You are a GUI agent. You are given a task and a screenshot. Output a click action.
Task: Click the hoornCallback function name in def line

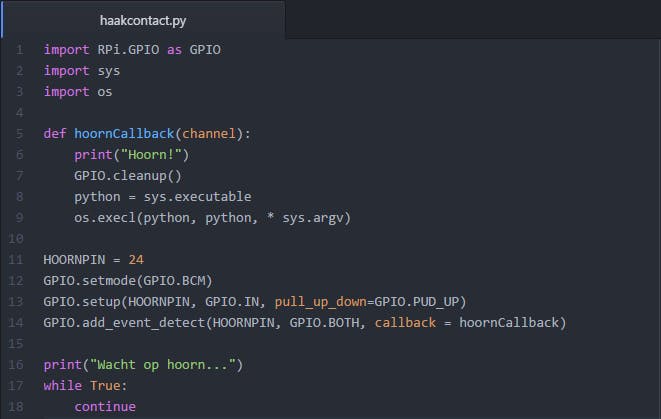(124, 134)
